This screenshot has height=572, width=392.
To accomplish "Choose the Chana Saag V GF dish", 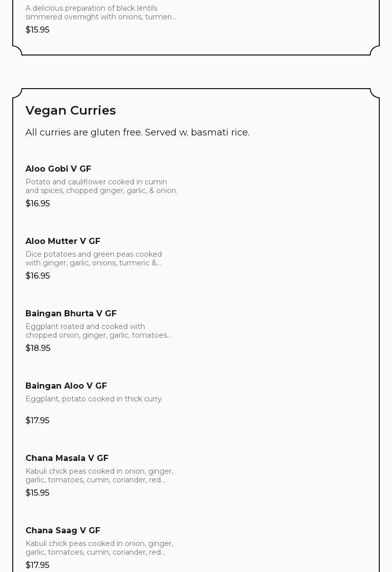I will click(63, 530).
